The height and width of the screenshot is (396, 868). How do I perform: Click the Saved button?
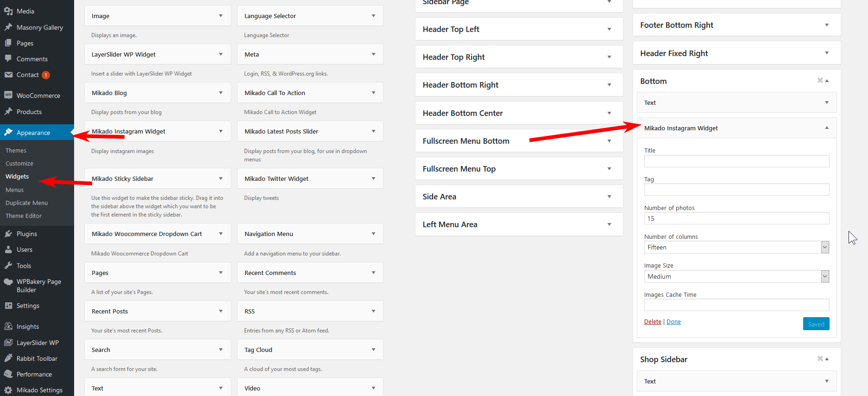(x=816, y=324)
